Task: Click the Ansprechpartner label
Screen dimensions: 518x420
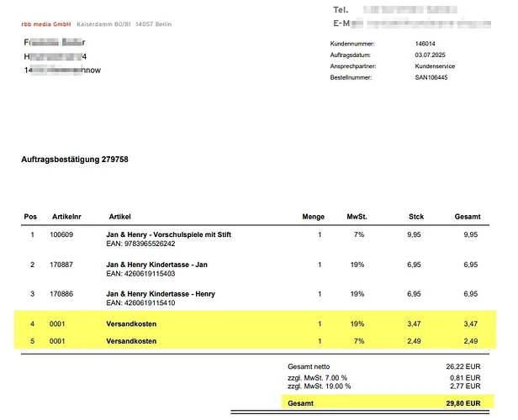Action: click(353, 66)
